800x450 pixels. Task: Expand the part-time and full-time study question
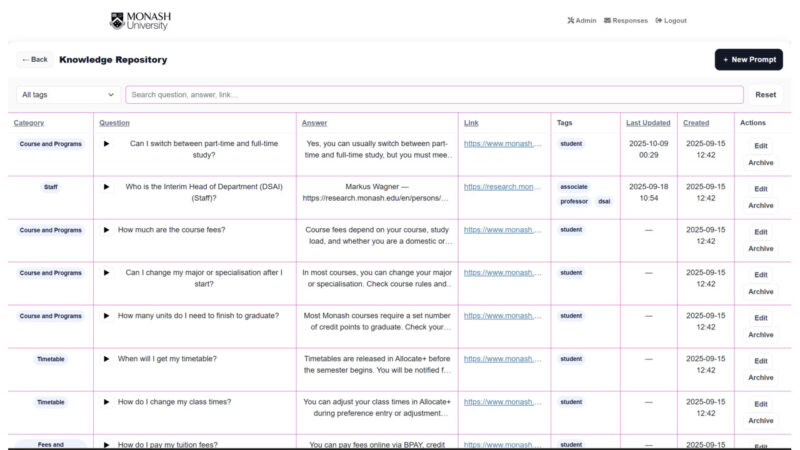coord(107,144)
